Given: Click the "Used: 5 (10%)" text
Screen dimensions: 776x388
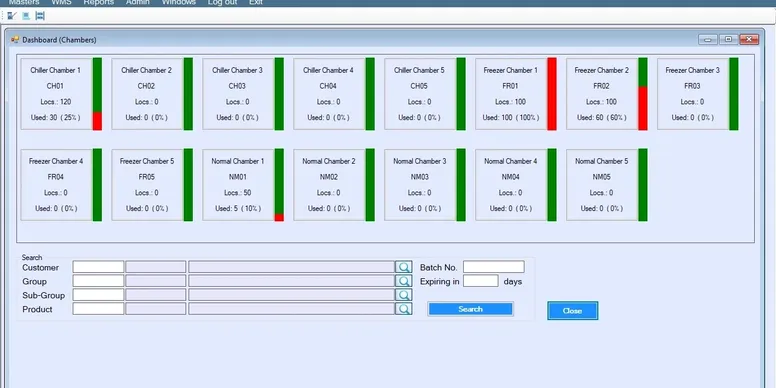Looking at the screenshot, I should point(238,209).
